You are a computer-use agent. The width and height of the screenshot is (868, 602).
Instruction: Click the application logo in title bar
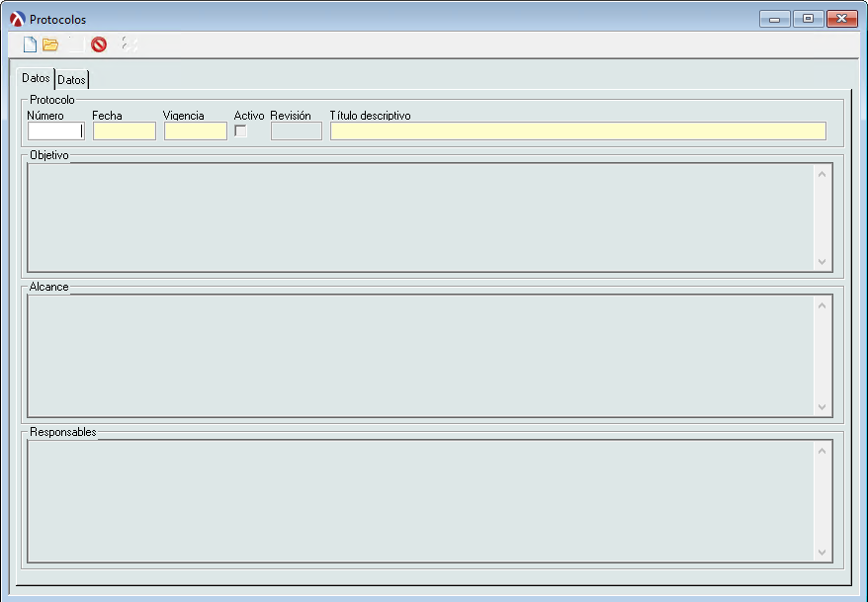coord(17,19)
